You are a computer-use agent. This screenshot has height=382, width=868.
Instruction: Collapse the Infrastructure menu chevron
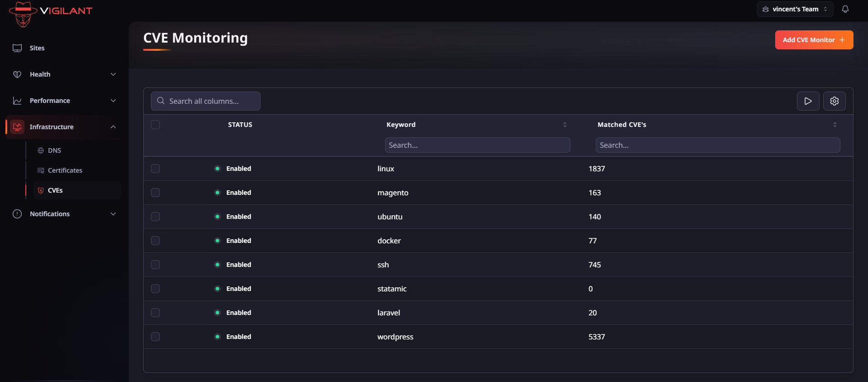(113, 127)
